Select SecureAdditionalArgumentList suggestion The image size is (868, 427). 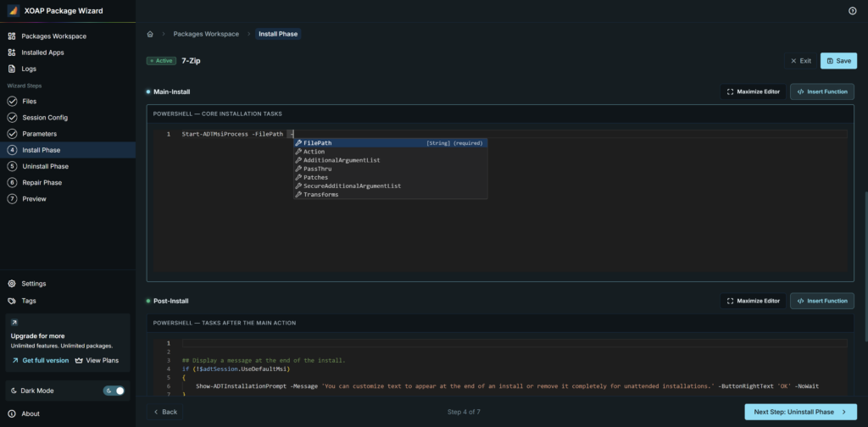click(390, 186)
